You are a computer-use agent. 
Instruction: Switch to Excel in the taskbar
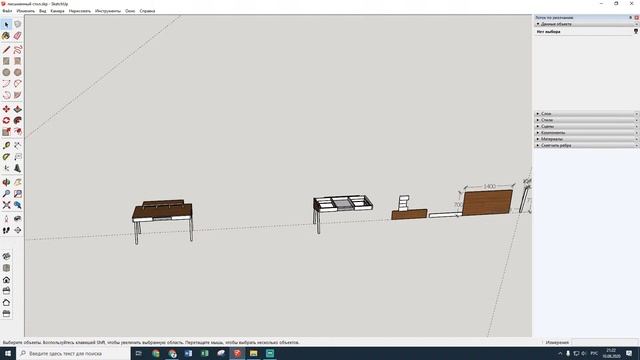pos(204,353)
